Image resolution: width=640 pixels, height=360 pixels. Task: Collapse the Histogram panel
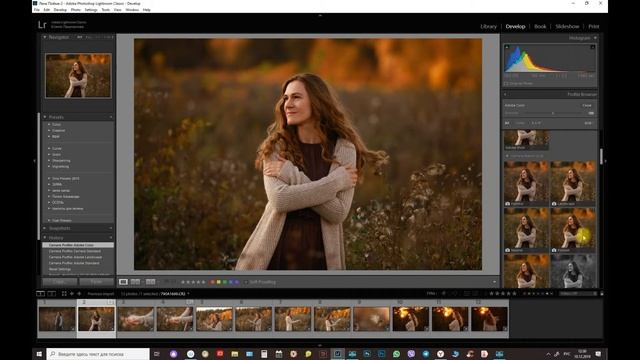tap(596, 38)
